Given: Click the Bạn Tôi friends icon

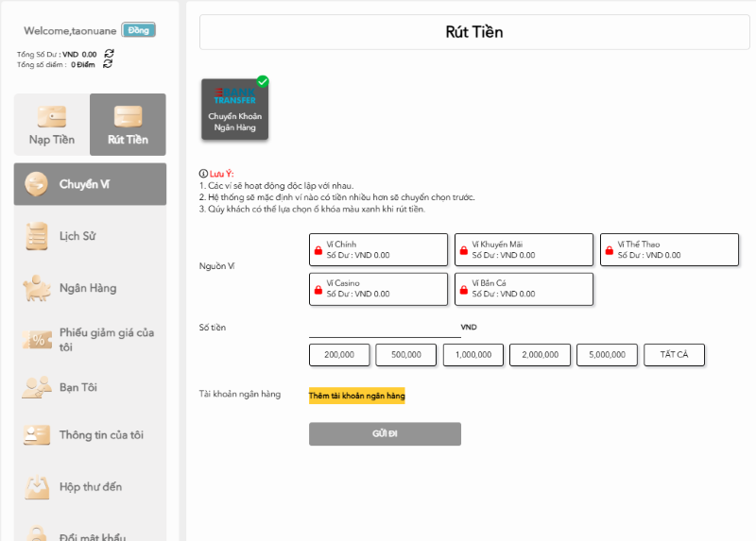Looking at the screenshot, I should click(x=37, y=387).
